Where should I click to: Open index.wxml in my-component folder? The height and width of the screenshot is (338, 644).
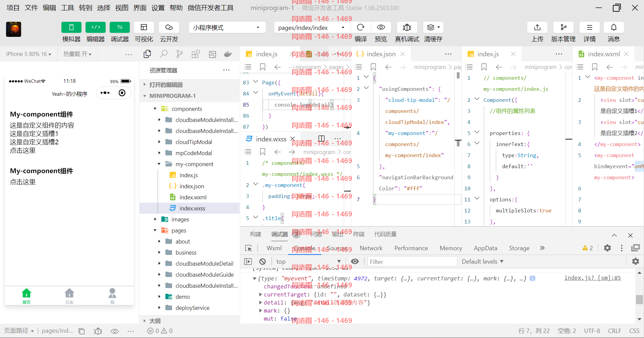click(x=190, y=197)
